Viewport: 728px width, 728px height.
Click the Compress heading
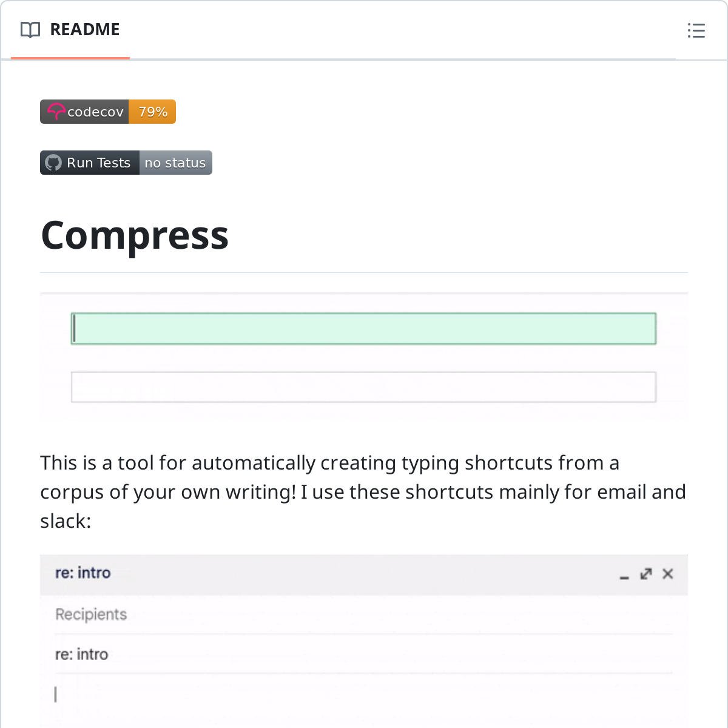(135, 235)
